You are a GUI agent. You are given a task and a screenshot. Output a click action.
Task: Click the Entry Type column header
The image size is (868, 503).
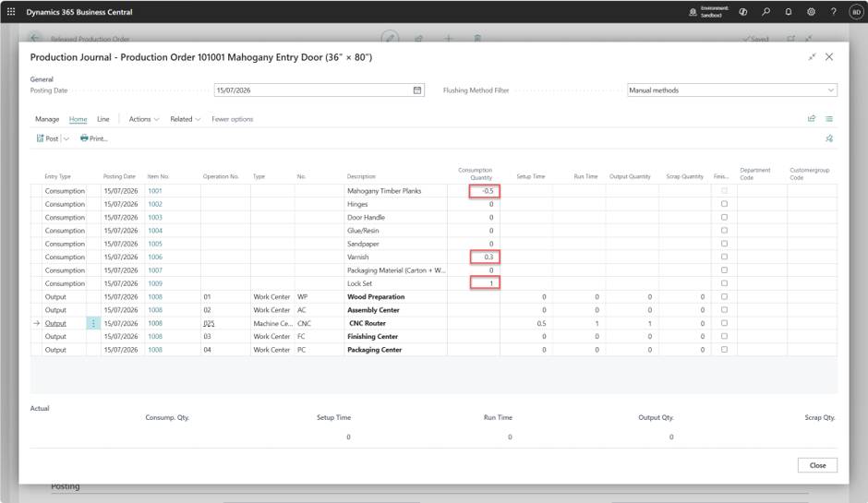click(58, 176)
